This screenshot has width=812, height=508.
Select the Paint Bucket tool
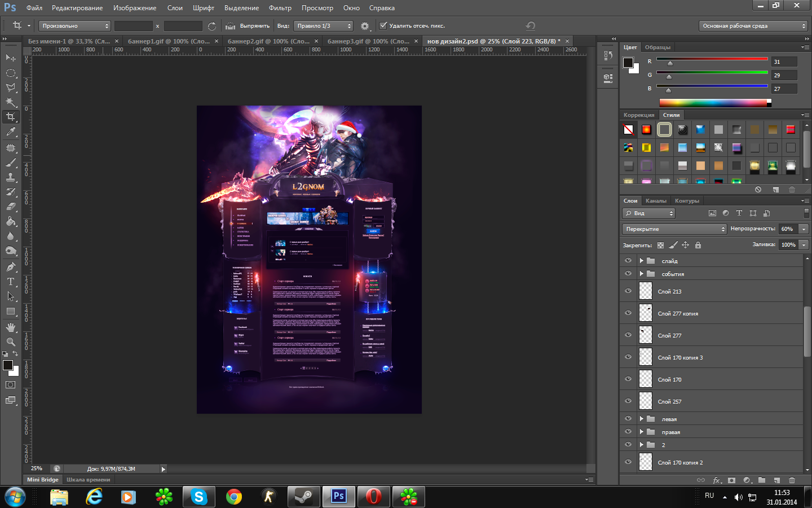[11, 221]
